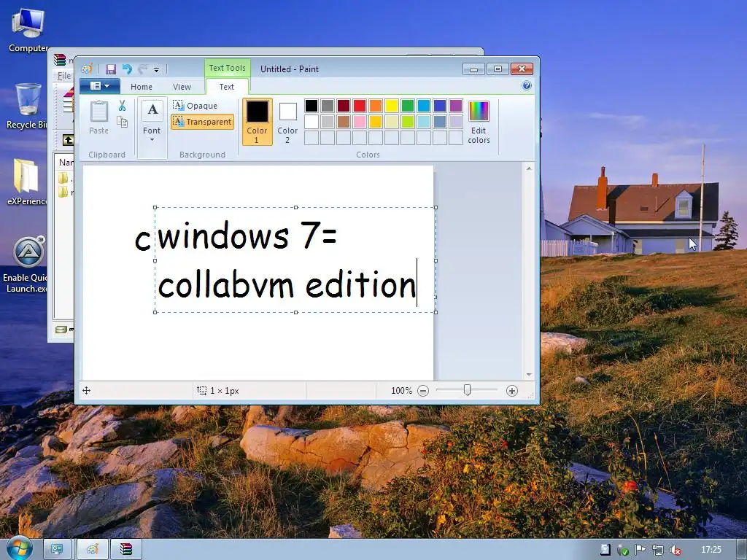Click the zoom in plus button
This screenshot has width=747, height=560.
coord(511,391)
